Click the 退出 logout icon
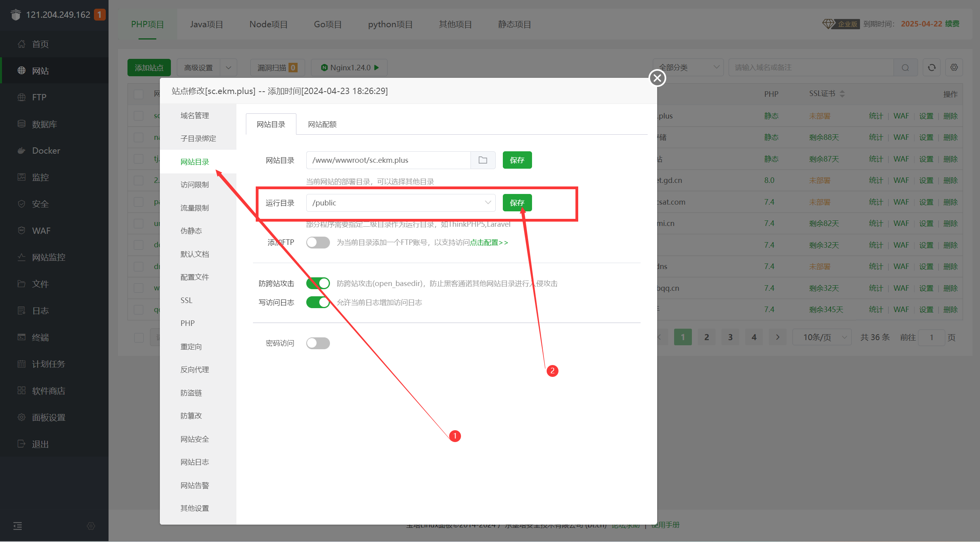 [21, 444]
